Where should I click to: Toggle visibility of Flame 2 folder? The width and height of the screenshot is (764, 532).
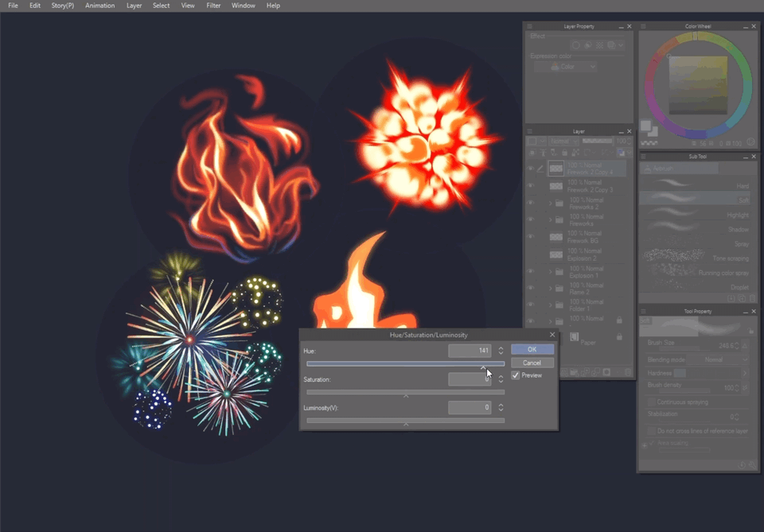(x=531, y=288)
